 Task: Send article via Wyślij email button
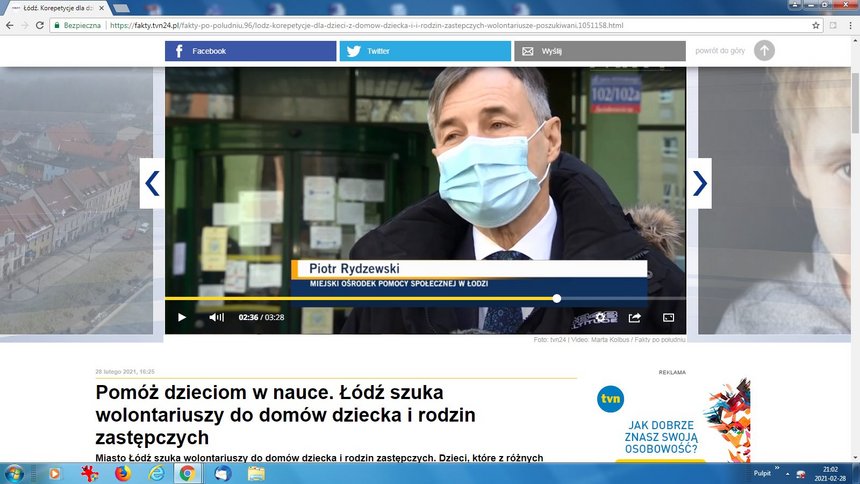[599, 51]
